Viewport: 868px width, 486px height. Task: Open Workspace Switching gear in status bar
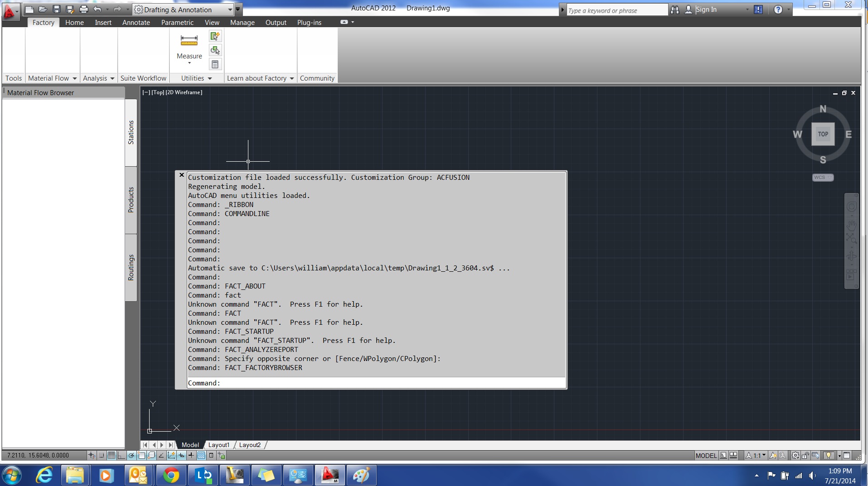795,455
